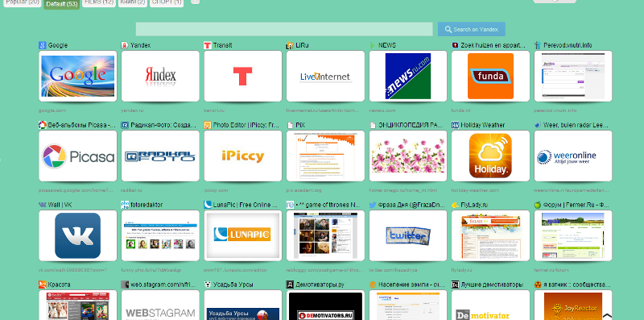Expand the pull-down handle at top right

coord(555,2)
